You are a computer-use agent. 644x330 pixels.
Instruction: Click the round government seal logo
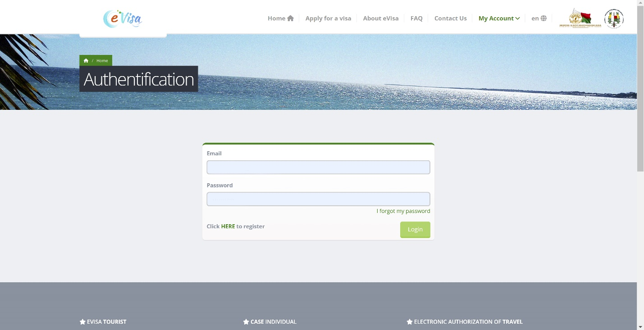click(x=613, y=18)
